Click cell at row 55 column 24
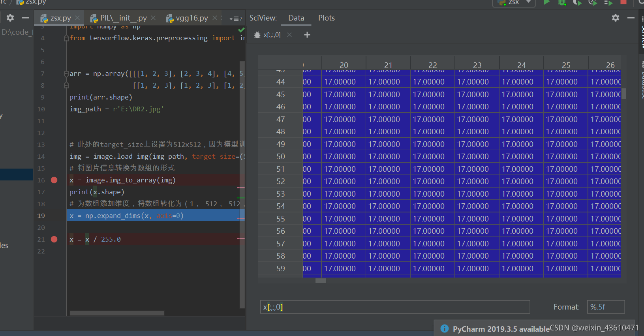 pyautogui.click(x=522, y=219)
